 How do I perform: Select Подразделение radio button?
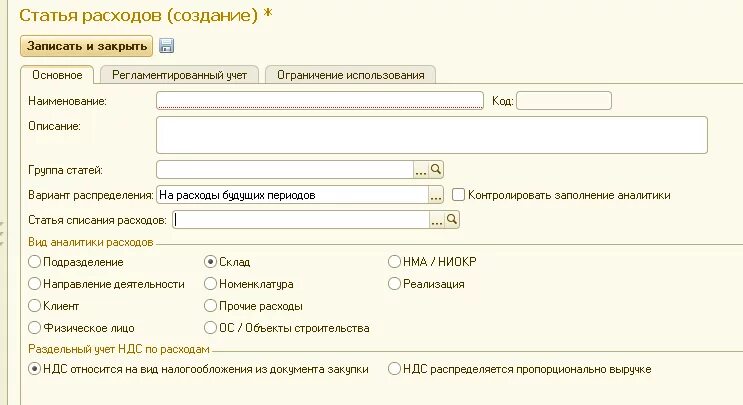tap(35, 262)
